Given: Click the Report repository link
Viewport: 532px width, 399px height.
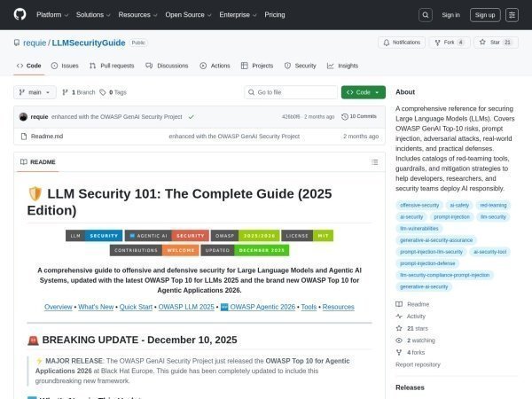Looking at the screenshot, I should 418,364.
